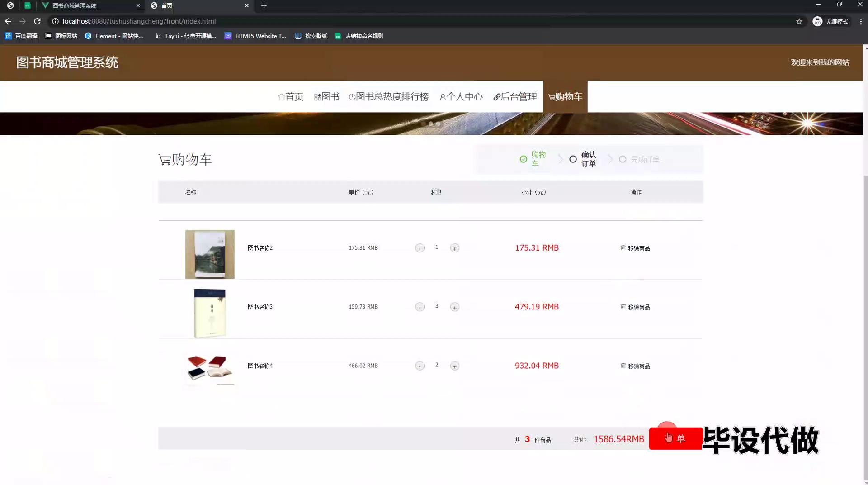Click the browser back arrow
The height and width of the screenshot is (485, 868).
click(8, 21)
